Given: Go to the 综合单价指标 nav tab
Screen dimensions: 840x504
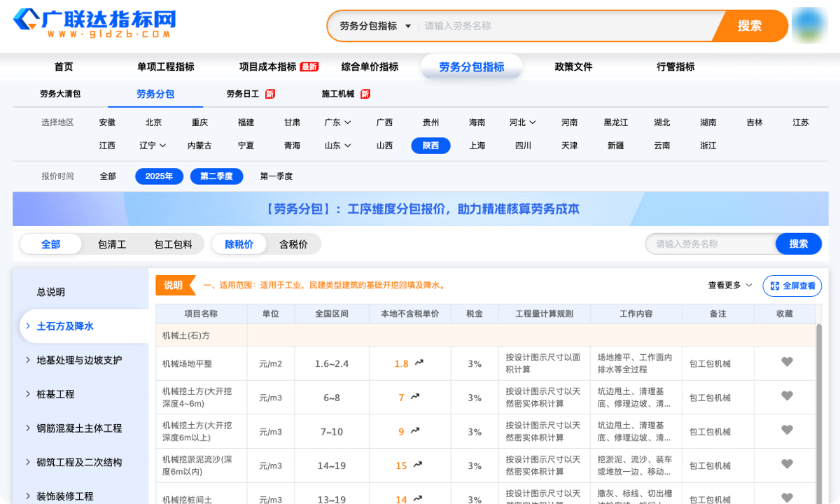Looking at the screenshot, I should (370, 67).
